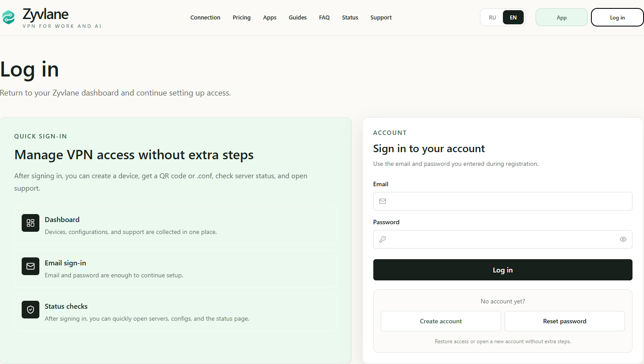Click the envelope icon in Email field
The height and width of the screenshot is (364, 644).
click(x=383, y=201)
